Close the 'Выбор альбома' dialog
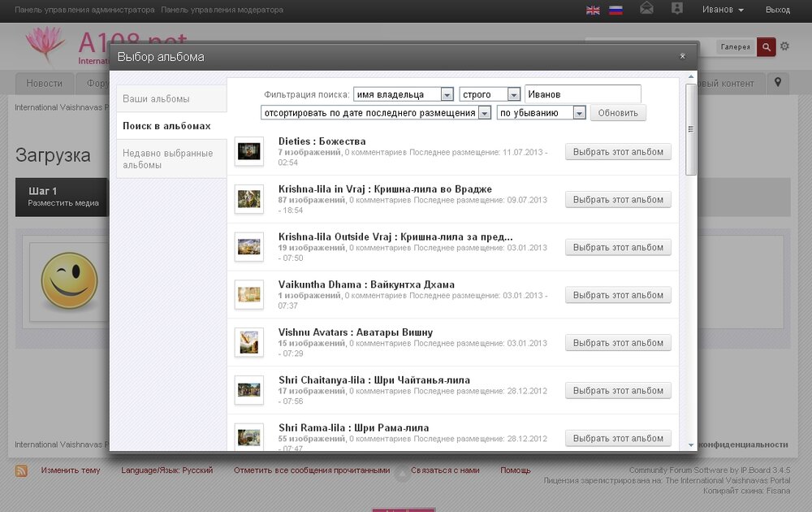 click(x=682, y=56)
